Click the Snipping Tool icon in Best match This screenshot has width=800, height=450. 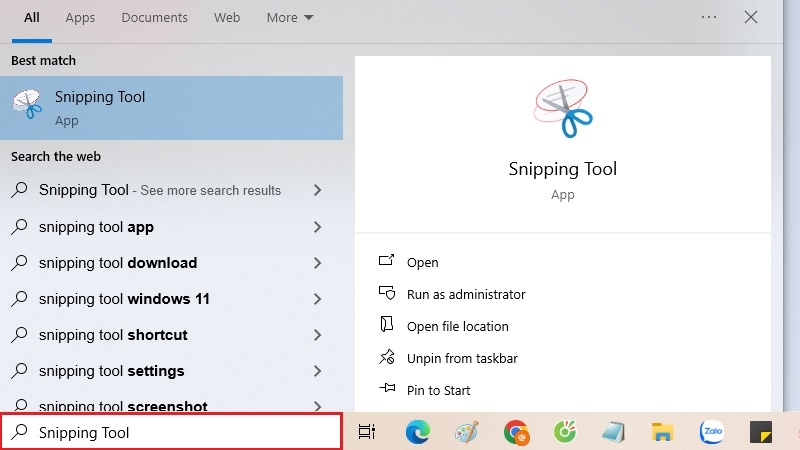pyautogui.click(x=27, y=104)
